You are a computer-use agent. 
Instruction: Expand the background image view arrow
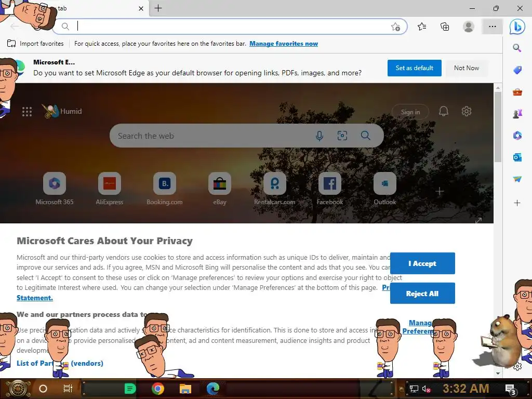pos(478,220)
